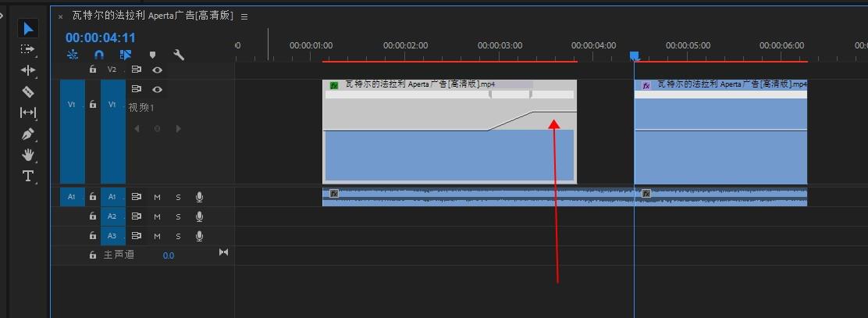The height and width of the screenshot is (318, 868).
Task: Solo audio track A2
Action: (178, 216)
